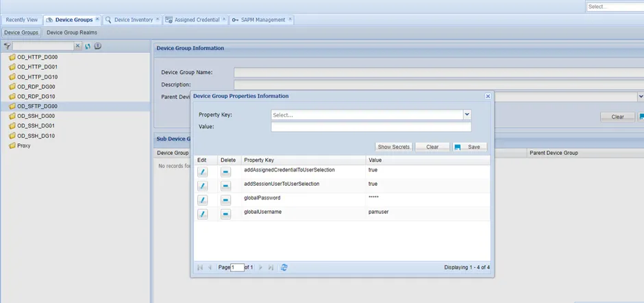Switch to the Device Groups tab
644x303 pixels.
pos(74,20)
